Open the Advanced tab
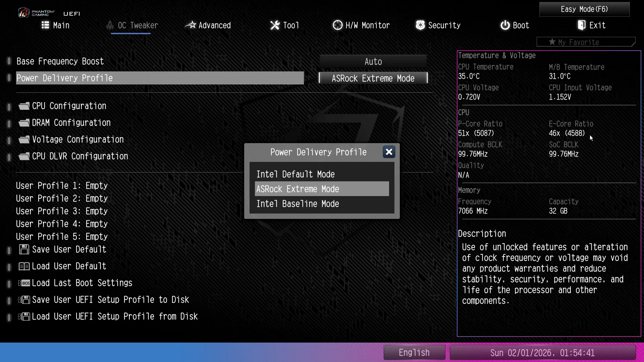644x362 pixels. (208, 25)
